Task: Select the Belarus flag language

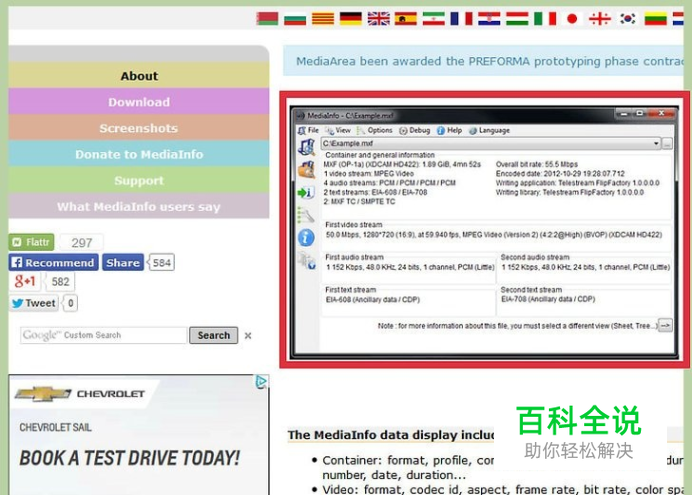Action: point(267,19)
